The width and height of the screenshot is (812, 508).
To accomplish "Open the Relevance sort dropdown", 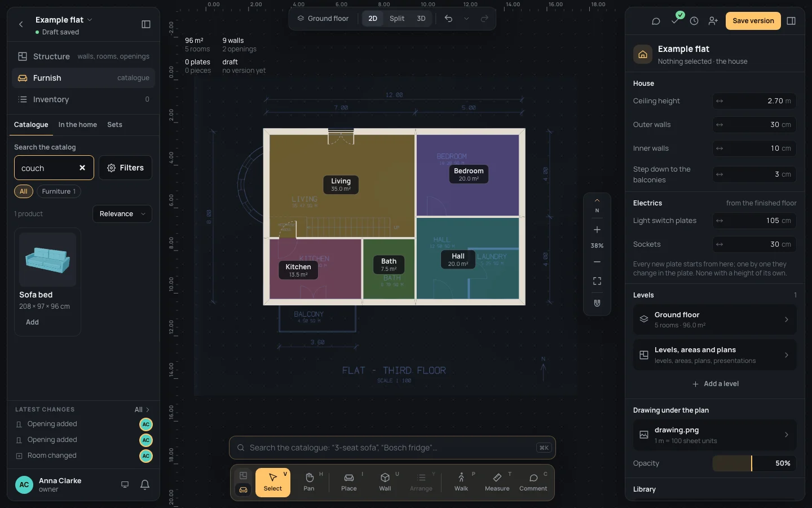I will click(x=122, y=214).
